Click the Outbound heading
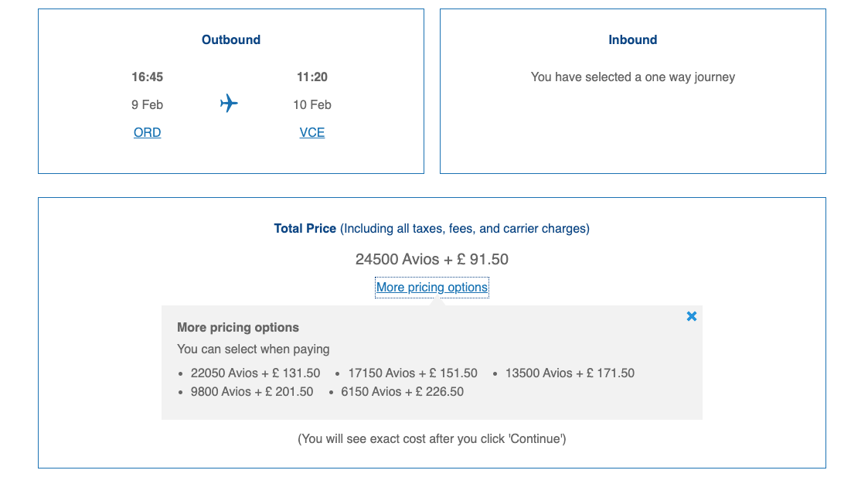This screenshot has width=868, height=477. (x=231, y=39)
